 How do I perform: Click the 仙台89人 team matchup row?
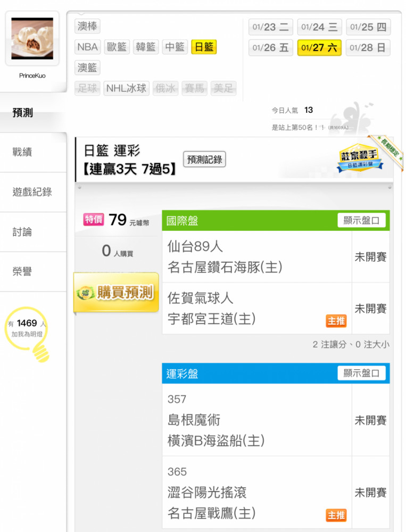click(x=257, y=256)
